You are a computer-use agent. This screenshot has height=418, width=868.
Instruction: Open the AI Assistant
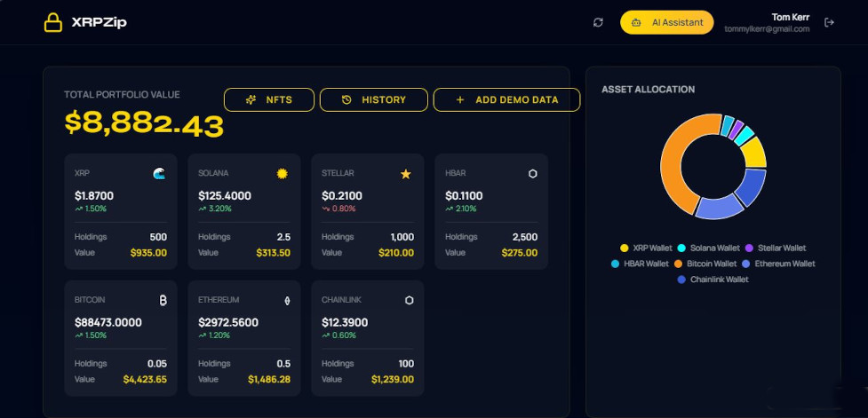pos(667,23)
